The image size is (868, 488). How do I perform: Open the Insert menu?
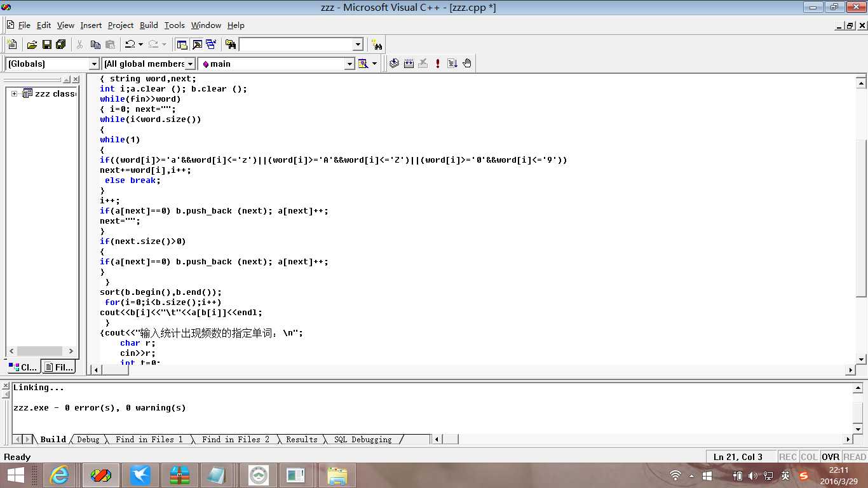coord(91,25)
